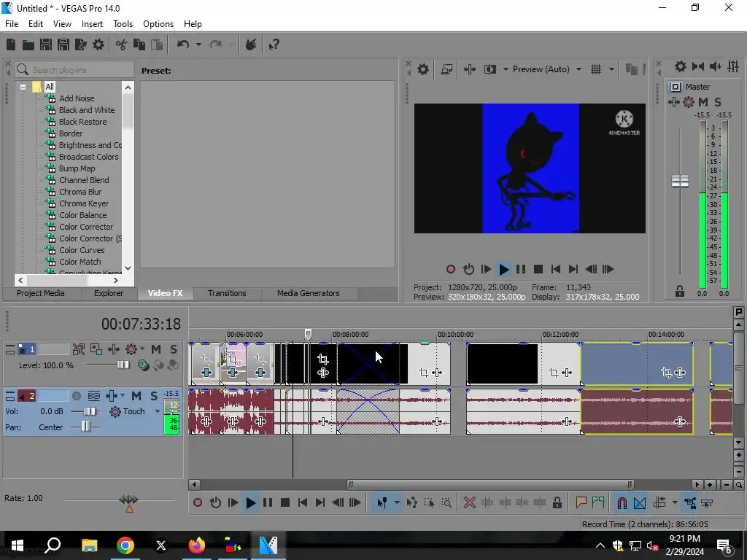Open the interactive tutorials icon in toolbar
Image resolution: width=747 pixels, height=560 pixels.
pyautogui.click(x=251, y=44)
